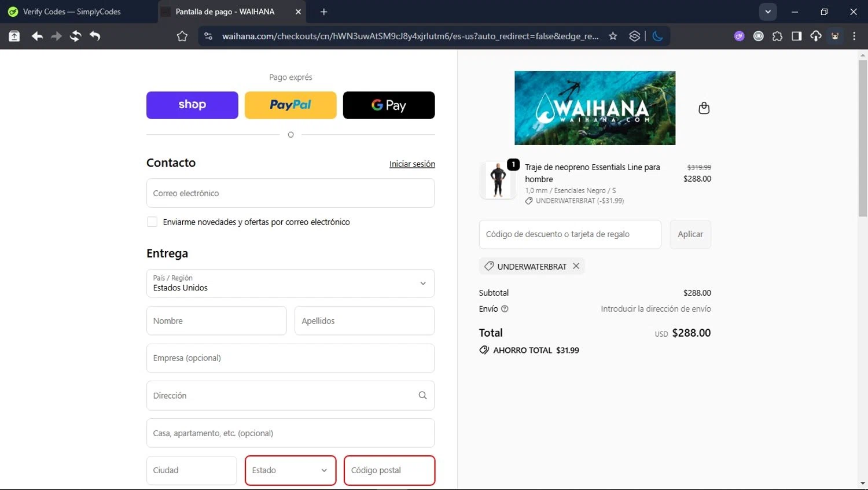Viewport: 868px width, 490px height.
Task: Click the gray mask extension icon
Action: coord(758,36)
